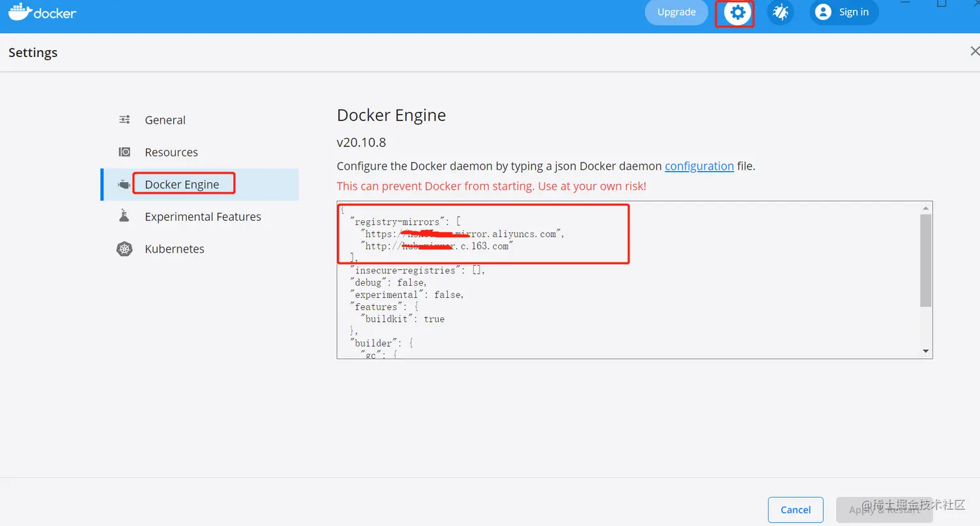Viewport: 980px width, 526px height.
Task: Close the Settings panel
Action: (x=975, y=51)
